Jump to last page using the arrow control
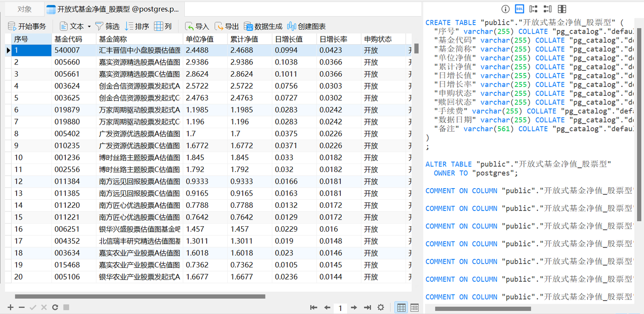 367,307
